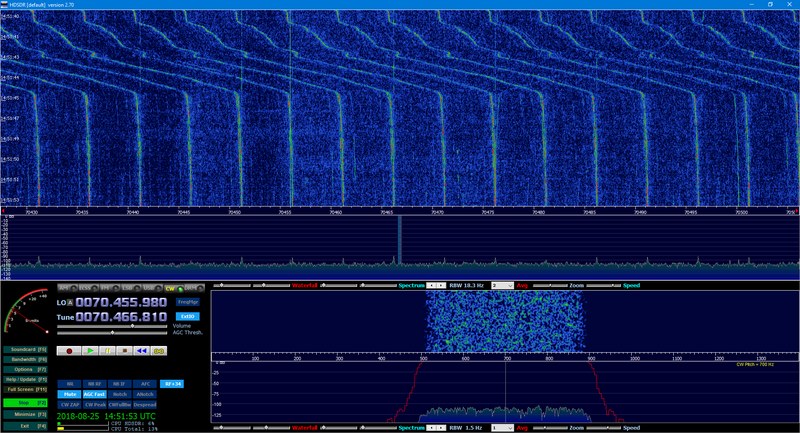Screen dimensions: 800x433
Task: Click the square stop playback icon
Action: tap(124, 351)
